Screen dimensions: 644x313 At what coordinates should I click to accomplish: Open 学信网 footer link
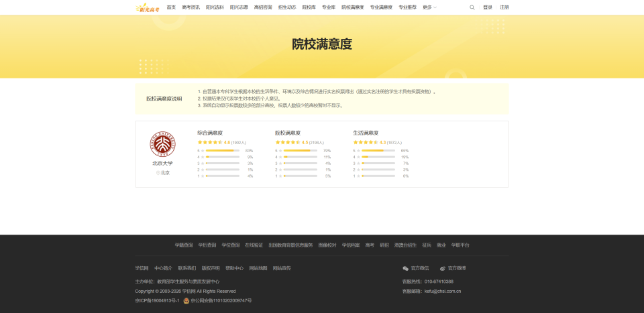pos(142,268)
